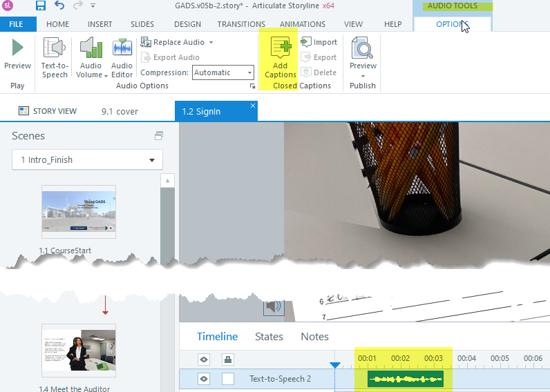Click the Storyline SL application icon
Image resolution: width=550 pixels, height=392 pixels.
coord(8,6)
